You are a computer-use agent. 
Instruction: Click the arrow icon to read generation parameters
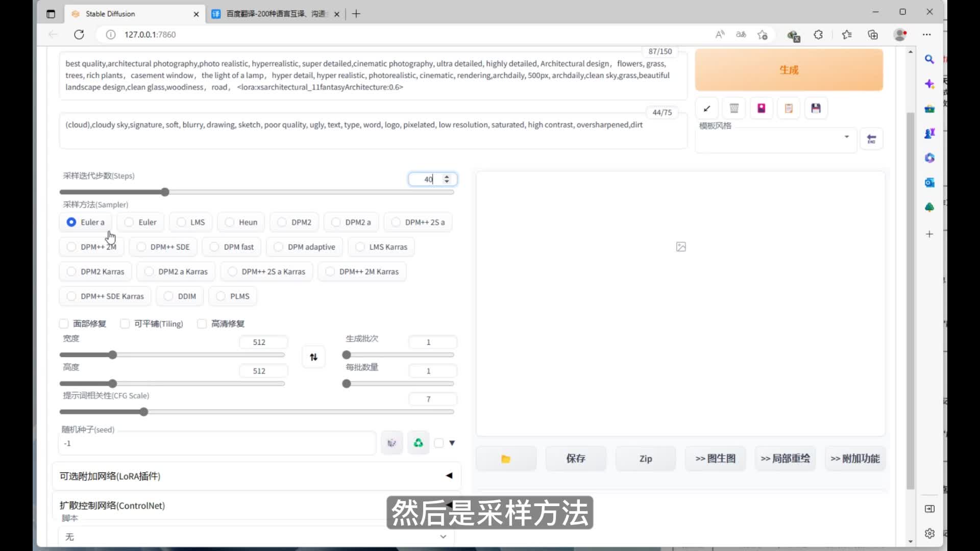[707, 108]
